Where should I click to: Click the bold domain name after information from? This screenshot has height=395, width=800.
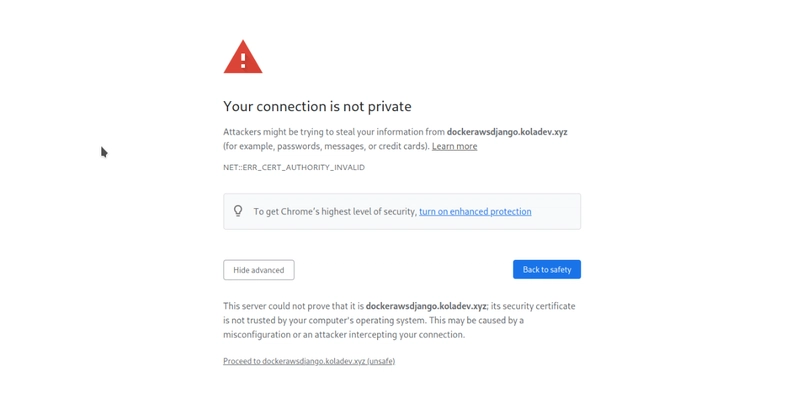coord(507,132)
